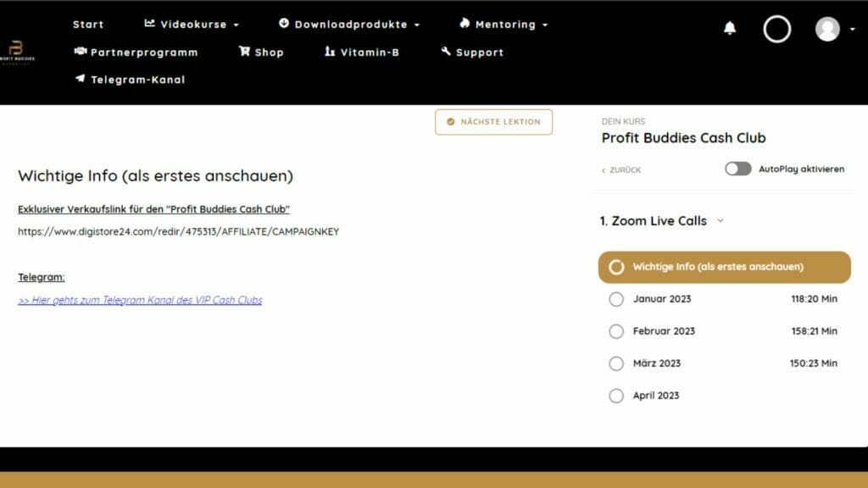This screenshot has width=868, height=488.
Task: Click the 158:21 Min duration
Action: pos(814,331)
